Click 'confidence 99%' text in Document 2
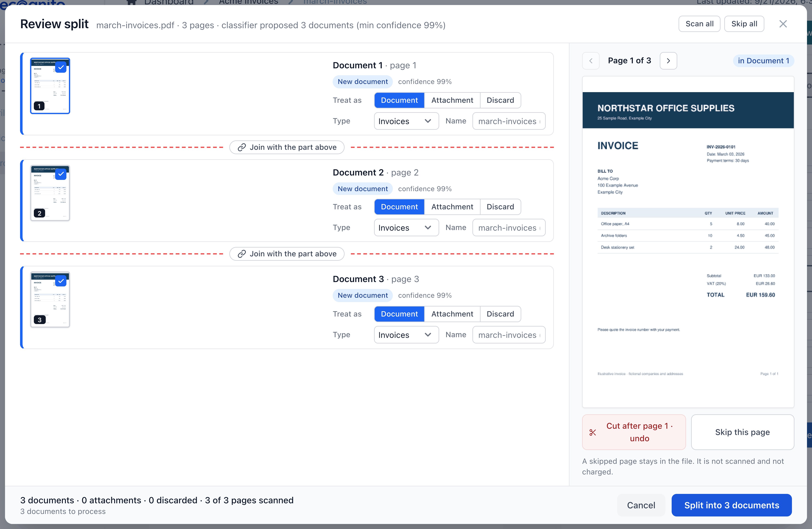The width and height of the screenshot is (812, 529). pyautogui.click(x=425, y=189)
